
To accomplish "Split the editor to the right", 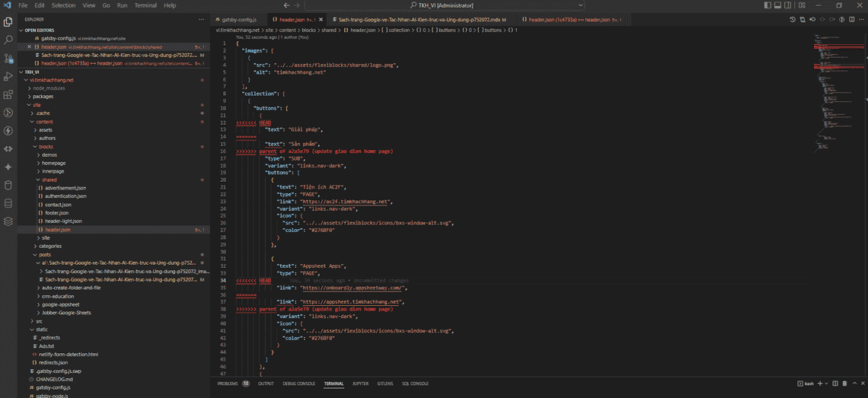I will coord(850,19).
